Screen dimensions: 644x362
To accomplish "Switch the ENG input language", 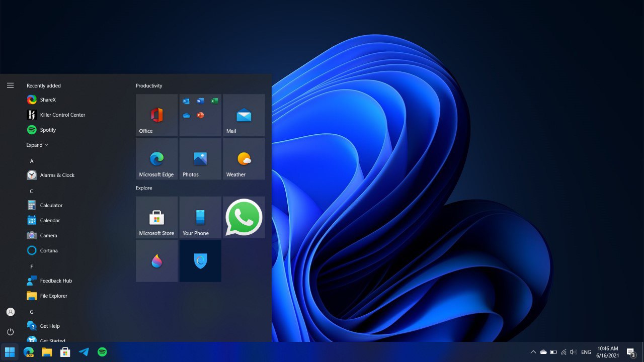I will pos(586,352).
